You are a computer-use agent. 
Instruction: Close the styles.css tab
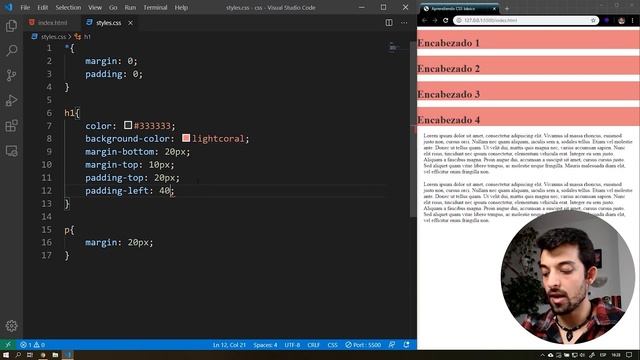(130, 23)
